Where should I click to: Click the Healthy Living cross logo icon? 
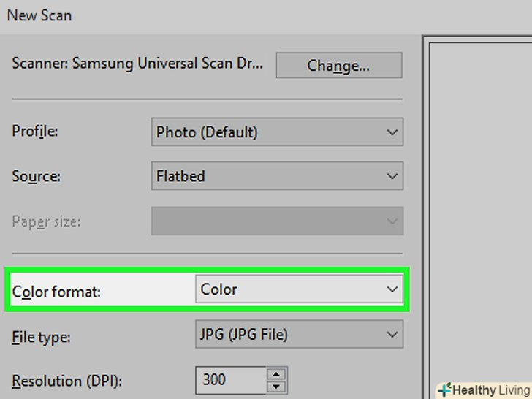pos(444,390)
